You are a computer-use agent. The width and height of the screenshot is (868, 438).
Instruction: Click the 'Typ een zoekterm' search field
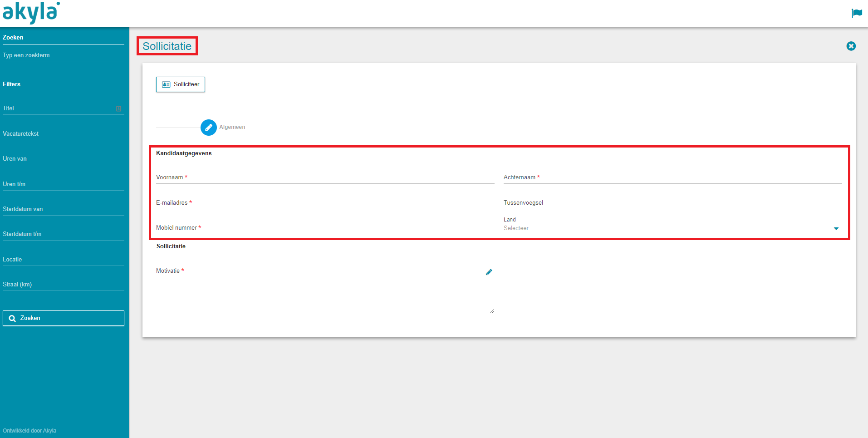click(64, 55)
